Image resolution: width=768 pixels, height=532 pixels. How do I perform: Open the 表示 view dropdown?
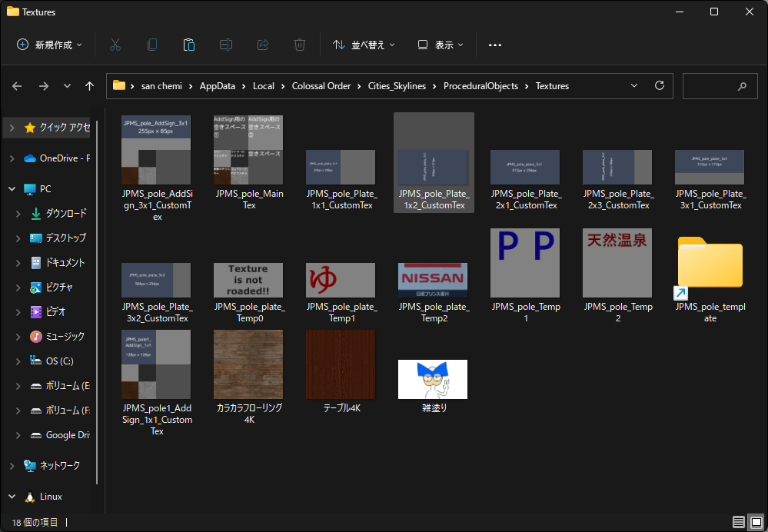pyautogui.click(x=441, y=45)
